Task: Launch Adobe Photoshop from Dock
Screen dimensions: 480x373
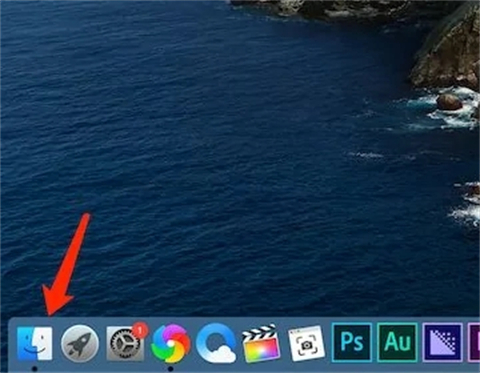Action: (x=352, y=342)
